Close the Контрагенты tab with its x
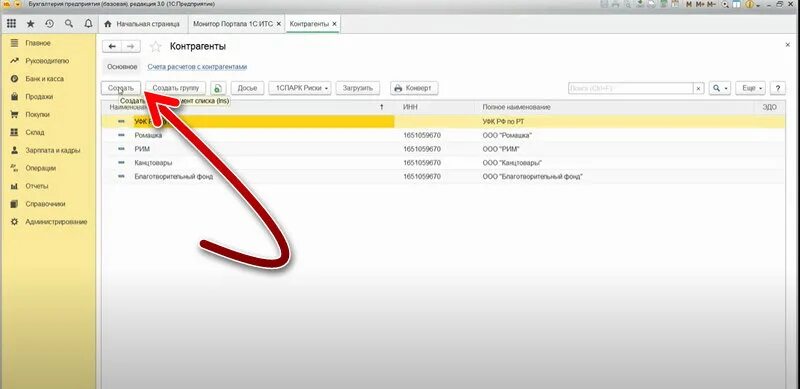The height and width of the screenshot is (389, 800). pos(334,24)
